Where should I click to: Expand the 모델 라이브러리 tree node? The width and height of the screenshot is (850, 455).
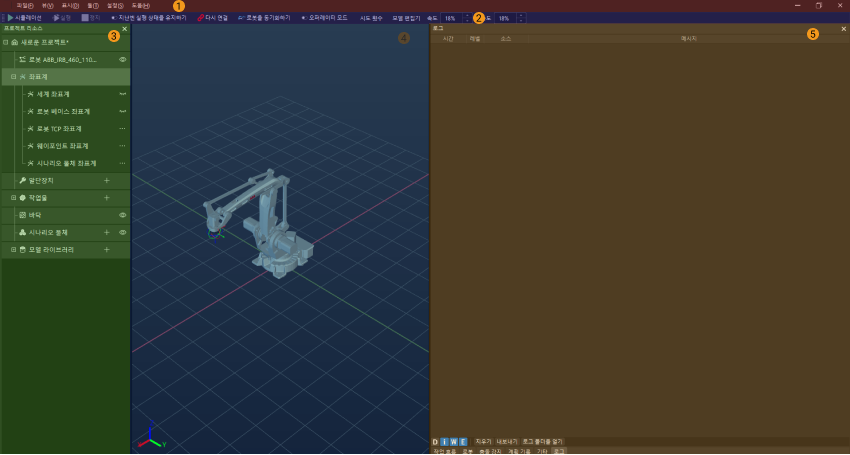pos(14,250)
